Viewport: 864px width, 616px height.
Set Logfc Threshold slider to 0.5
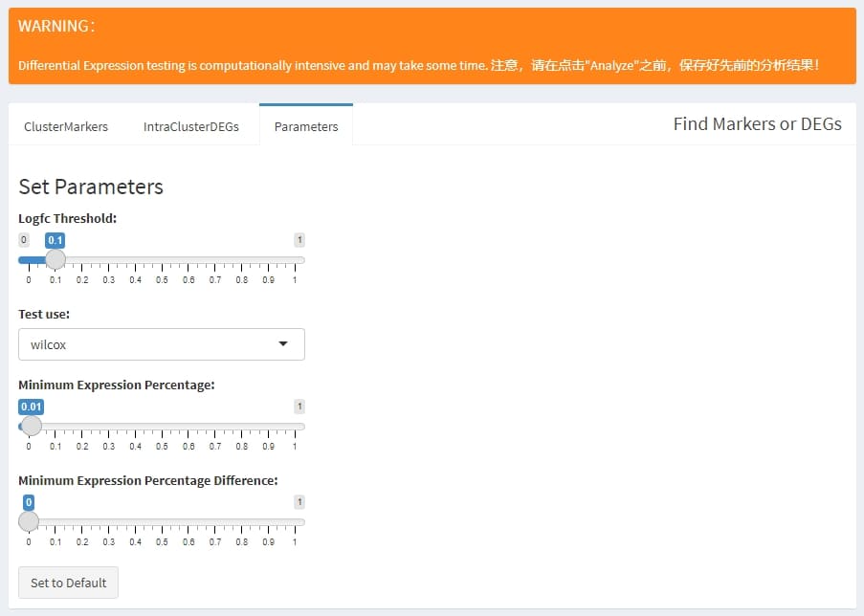coord(162,259)
